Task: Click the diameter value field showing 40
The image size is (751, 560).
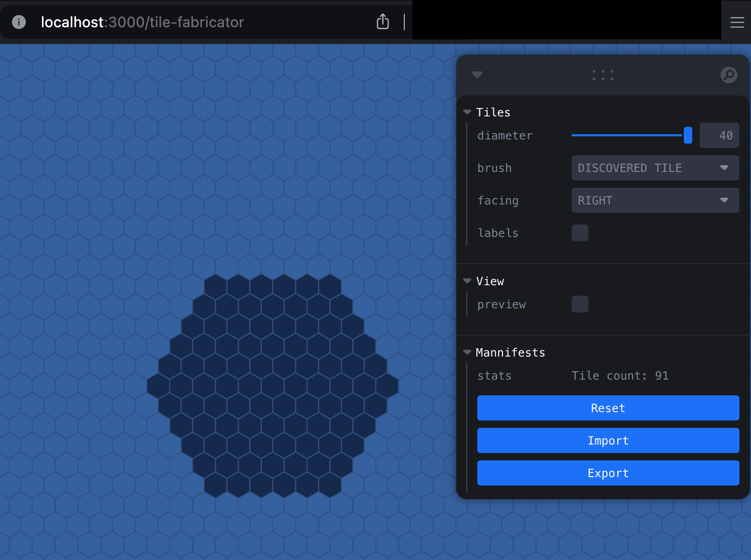Action: tap(719, 135)
